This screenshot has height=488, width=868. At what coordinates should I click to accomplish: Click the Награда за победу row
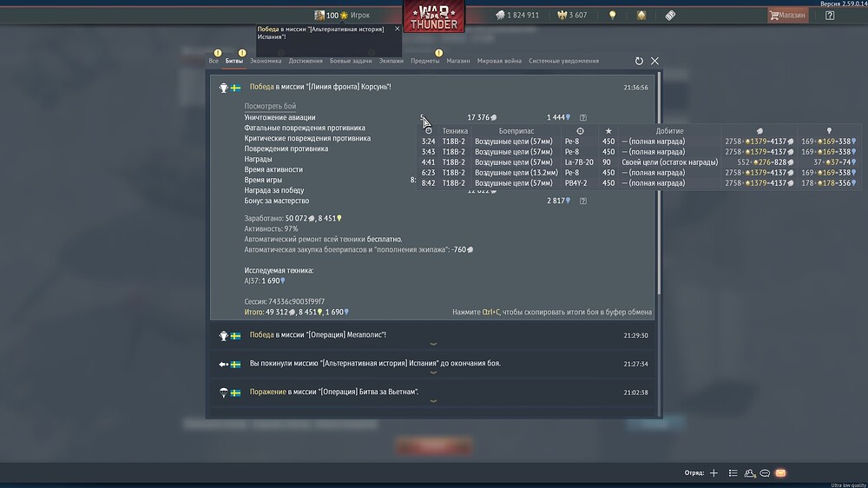coord(274,190)
